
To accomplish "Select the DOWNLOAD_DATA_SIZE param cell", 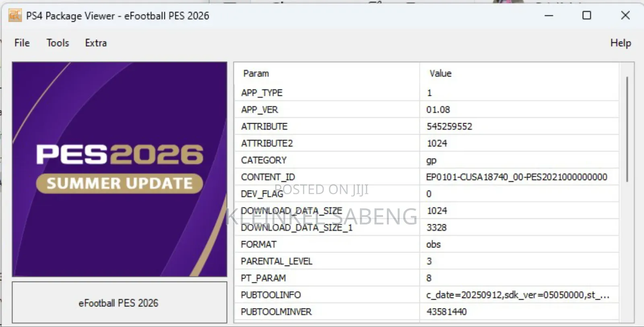I will coord(327,211).
